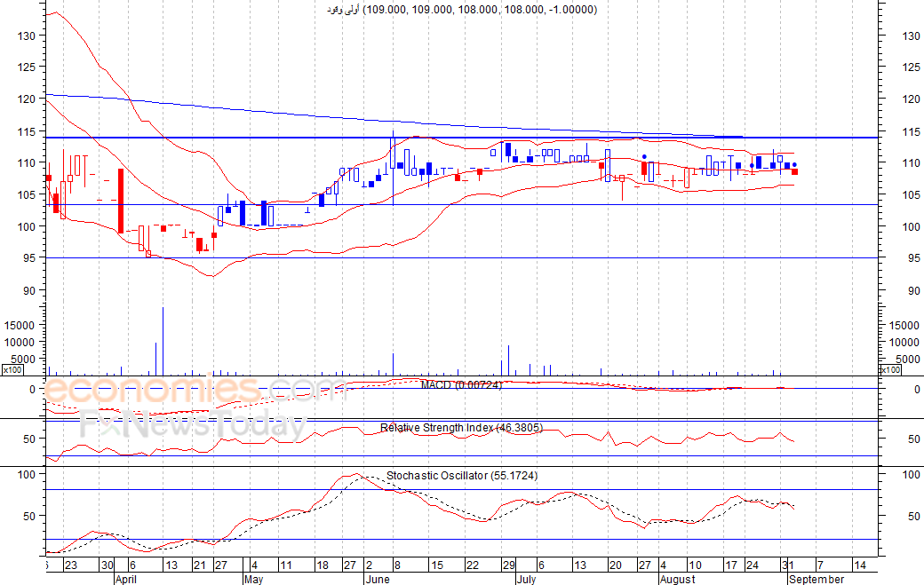The height and width of the screenshot is (585, 924).
Task: Click date label 30 on time axis
Action: coord(107,565)
